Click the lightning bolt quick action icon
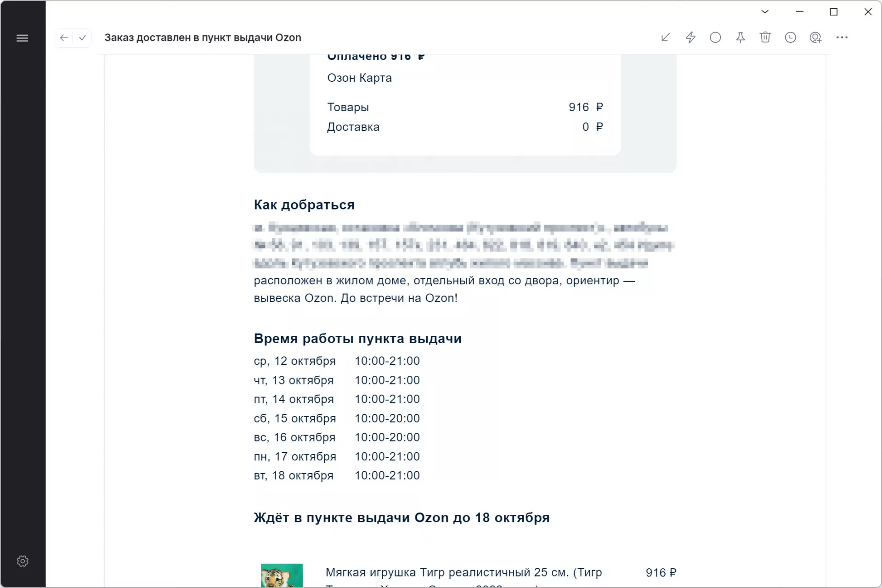Viewport: 882px width, 588px height. (690, 37)
